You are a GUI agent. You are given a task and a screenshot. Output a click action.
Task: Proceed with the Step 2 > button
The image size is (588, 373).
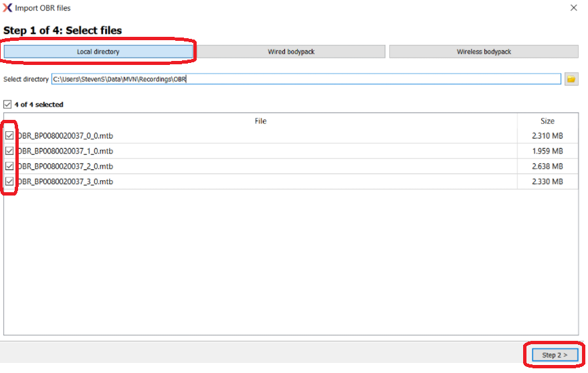point(555,355)
